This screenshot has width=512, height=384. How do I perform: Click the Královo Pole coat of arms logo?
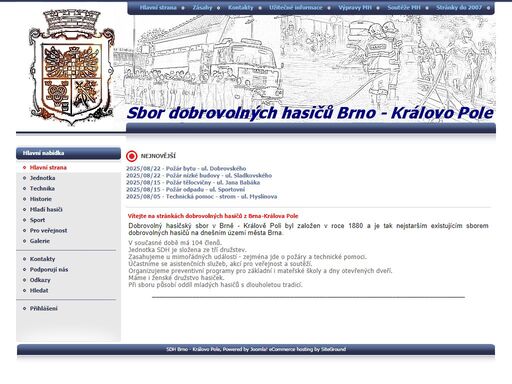click(71, 67)
